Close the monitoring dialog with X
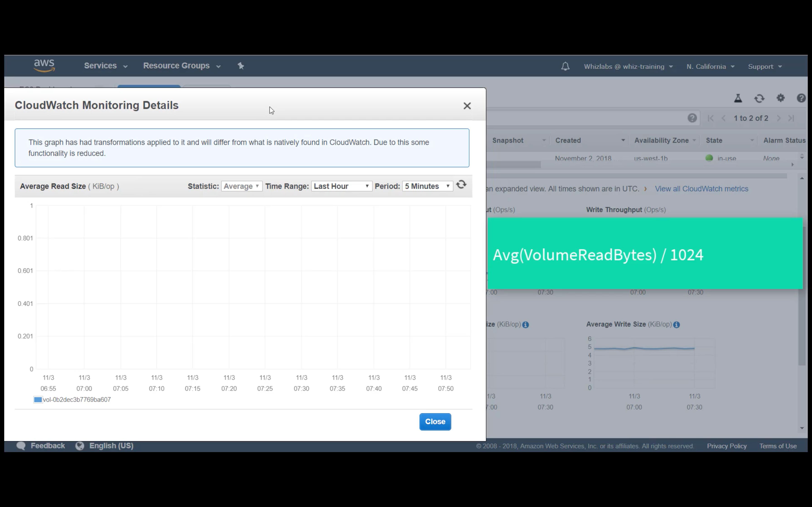 [467, 106]
